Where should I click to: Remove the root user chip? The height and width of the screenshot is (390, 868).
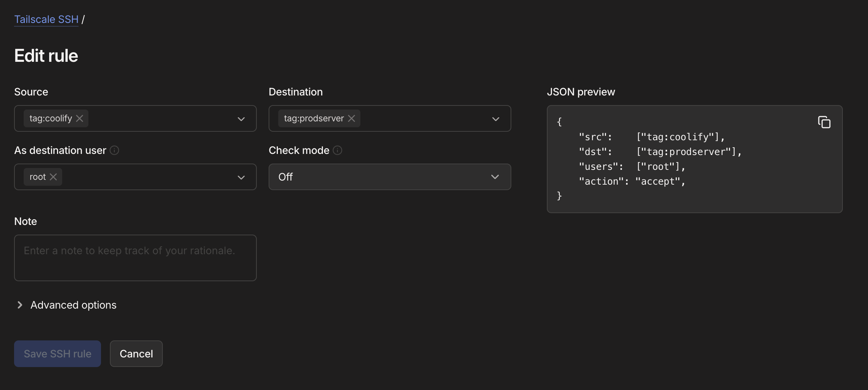point(53,177)
